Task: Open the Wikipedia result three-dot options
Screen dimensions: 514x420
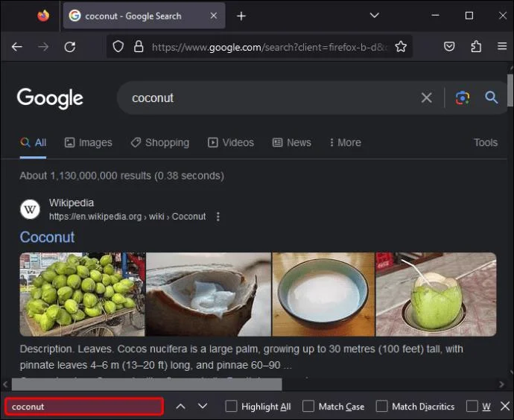Action: [218, 217]
